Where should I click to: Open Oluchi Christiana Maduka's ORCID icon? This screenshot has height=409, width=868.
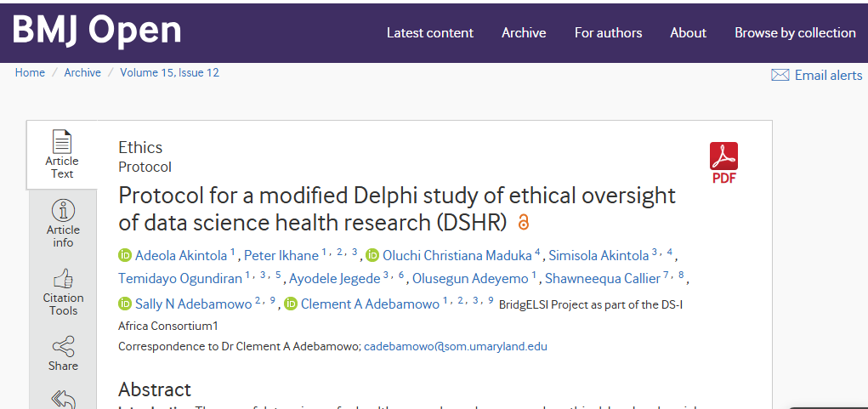click(x=372, y=255)
